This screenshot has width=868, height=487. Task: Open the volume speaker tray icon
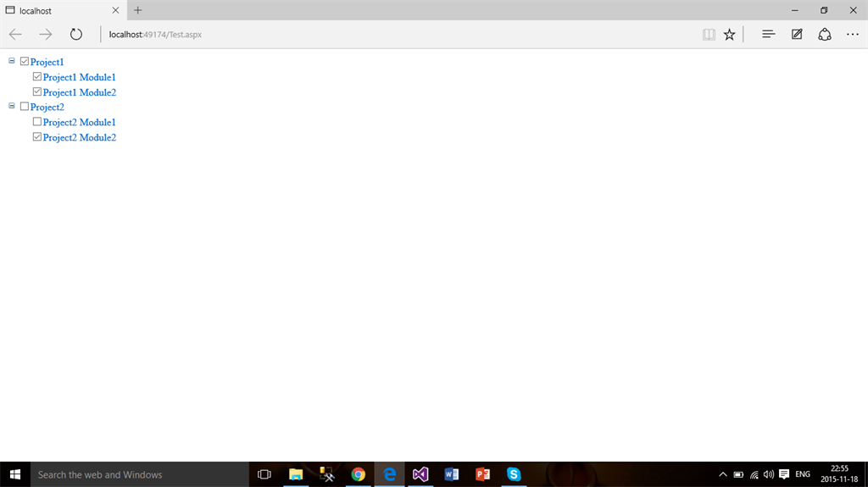tap(769, 474)
